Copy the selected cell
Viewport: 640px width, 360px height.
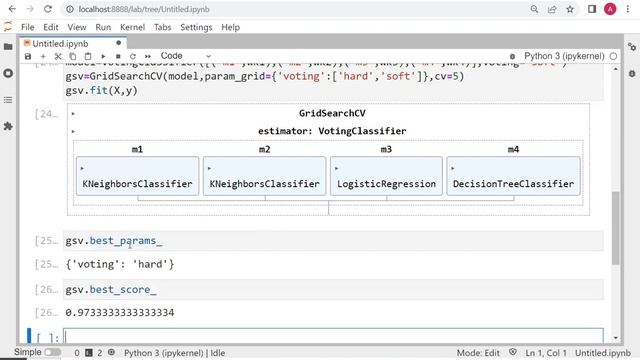click(x=73, y=56)
